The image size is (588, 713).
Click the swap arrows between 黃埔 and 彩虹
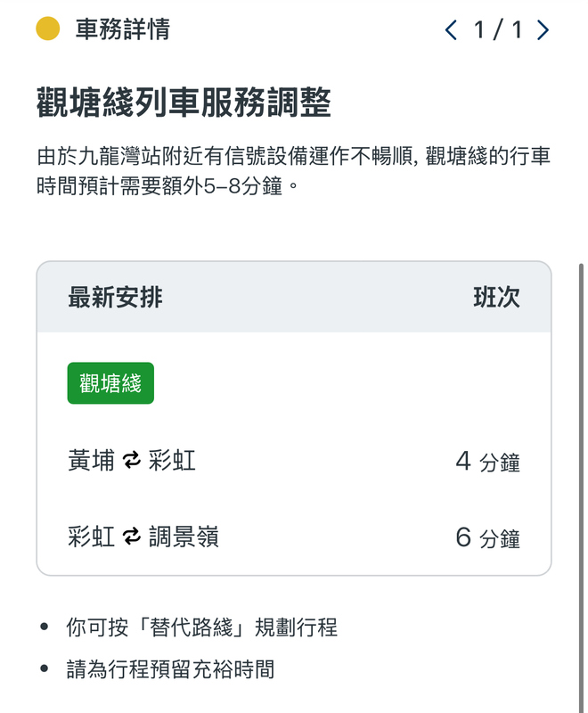(132, 461)
